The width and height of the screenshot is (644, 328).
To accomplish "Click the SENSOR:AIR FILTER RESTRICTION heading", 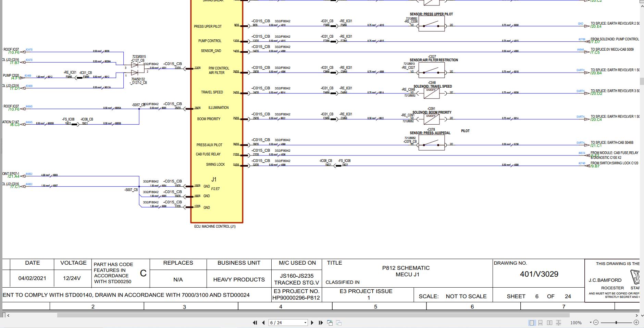I will pos(434,60).
